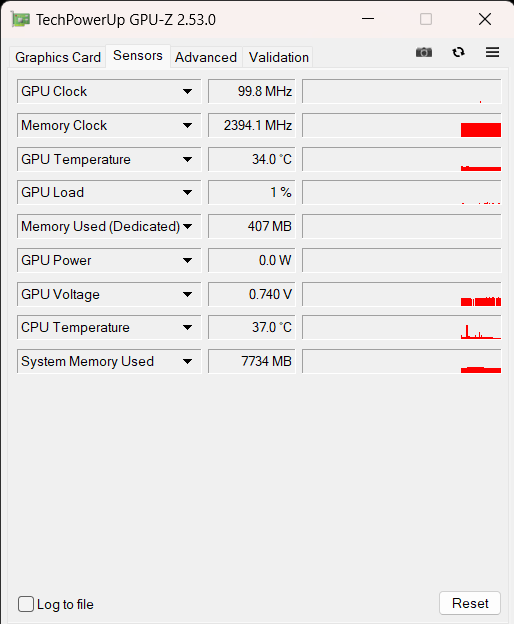The image size is (514, 624).
Task: Expand the GPU Temperature dropdown
Action: (x=187, y=160)
